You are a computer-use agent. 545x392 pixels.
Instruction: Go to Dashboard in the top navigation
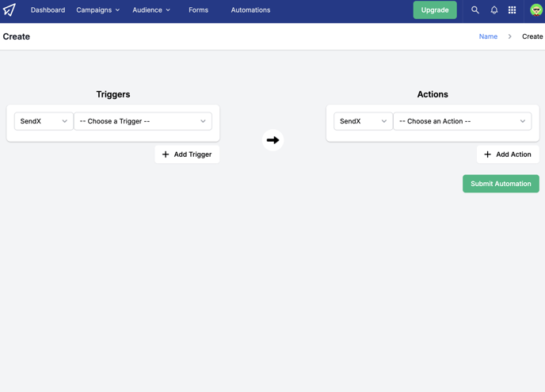coord(48,10)
